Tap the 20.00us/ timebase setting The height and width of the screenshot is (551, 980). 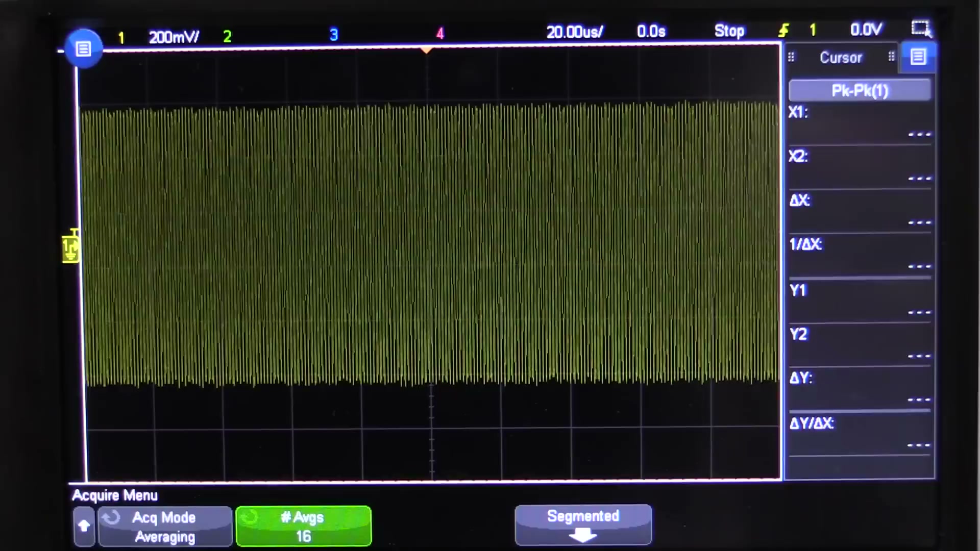[x=574, y=32]
